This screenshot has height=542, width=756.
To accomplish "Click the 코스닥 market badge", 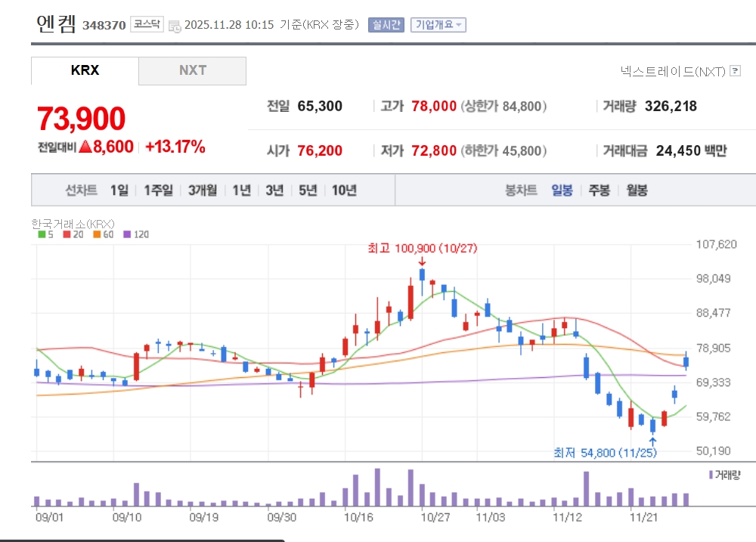I will tap(147, 23).
